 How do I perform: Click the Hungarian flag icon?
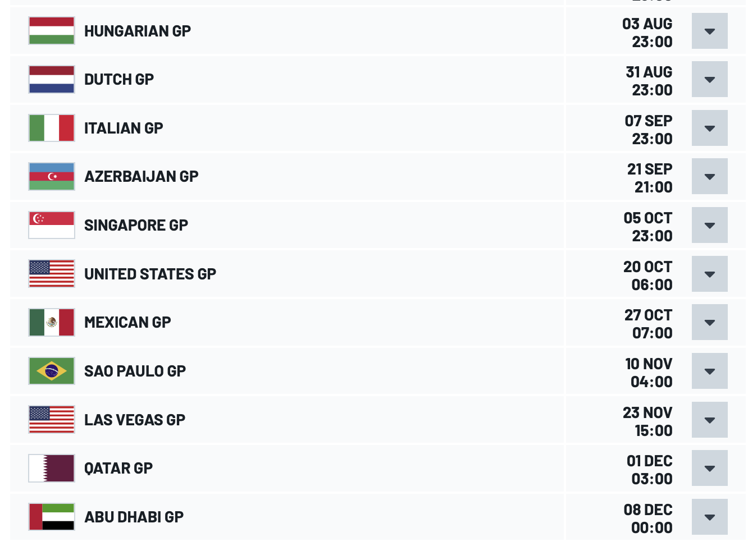coord(52,31)
